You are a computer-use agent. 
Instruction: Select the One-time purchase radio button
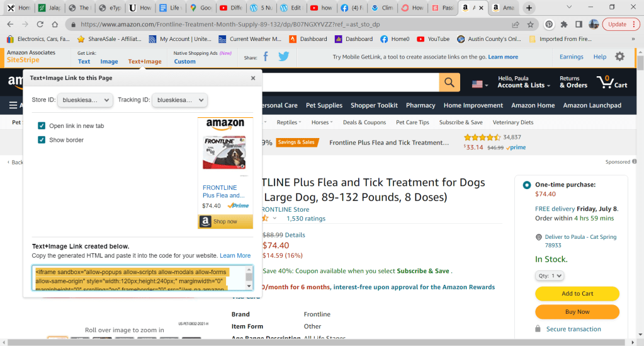(x=526, y=185)
